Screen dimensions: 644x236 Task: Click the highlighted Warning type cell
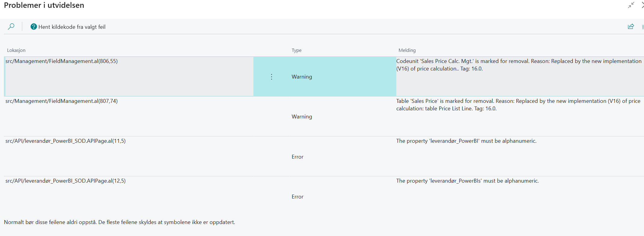302,77
